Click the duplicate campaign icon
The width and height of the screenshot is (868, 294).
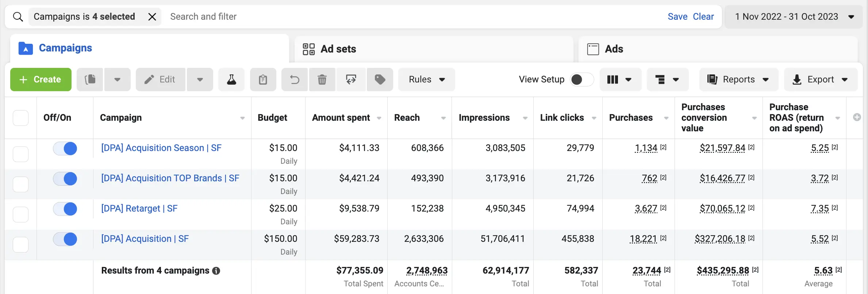pos(90,80)
